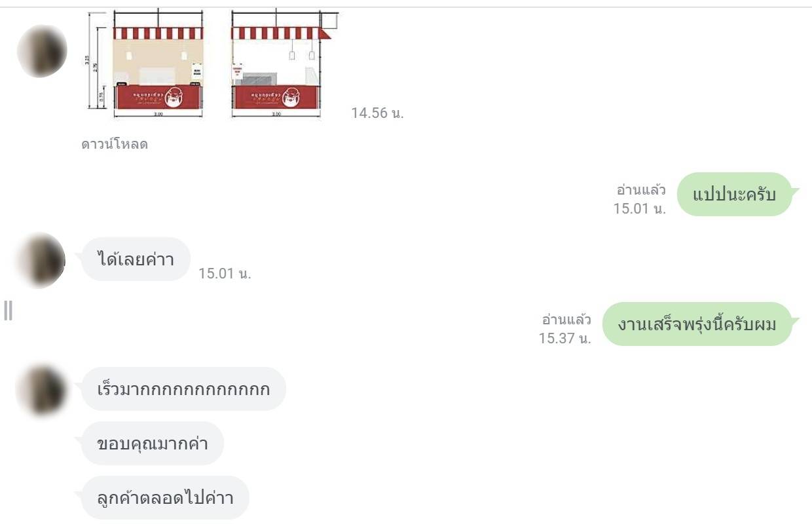This screenshot has height=532, width=812.
Task: Click the double-bar handle at the left edge
Action: tap(9, 311)
